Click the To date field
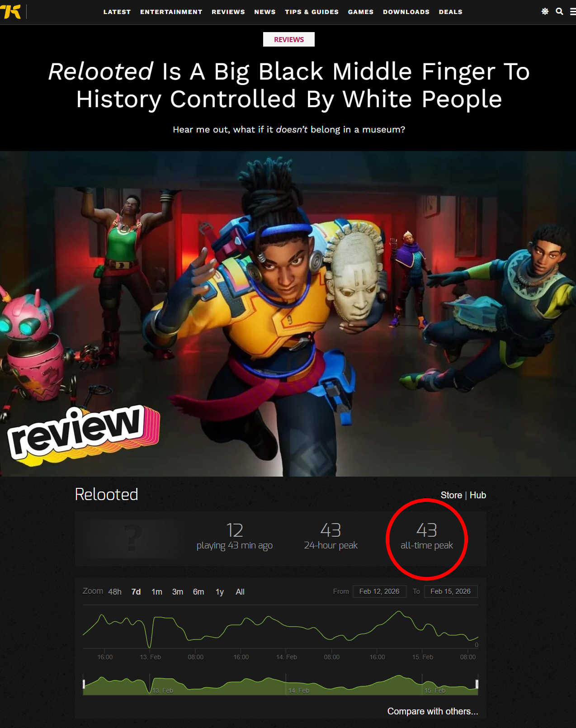The height and width of the screenshot is (728, 576). click(x=451, y=591)
